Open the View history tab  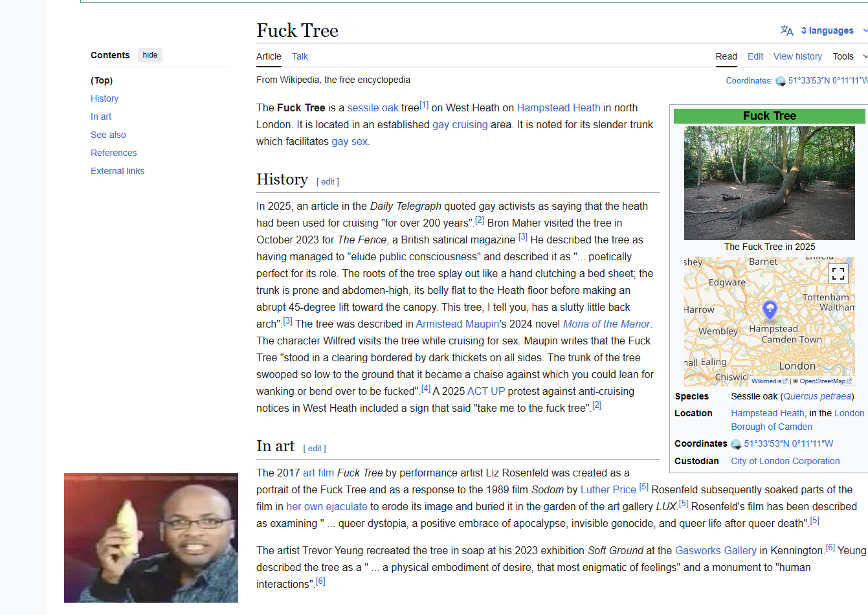point(797,56)
